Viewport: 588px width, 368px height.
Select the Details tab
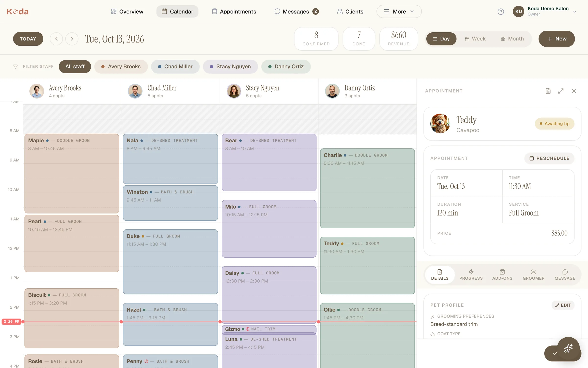coord(440,275)
